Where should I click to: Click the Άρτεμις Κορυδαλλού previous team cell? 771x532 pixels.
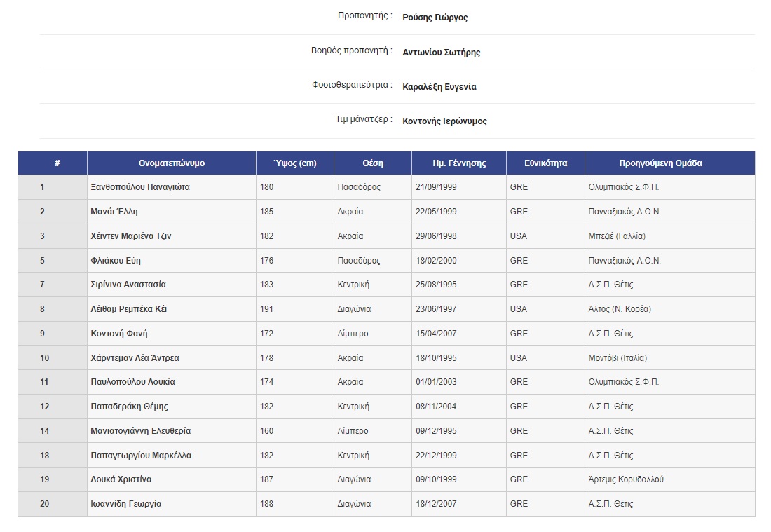pos(626,479)
